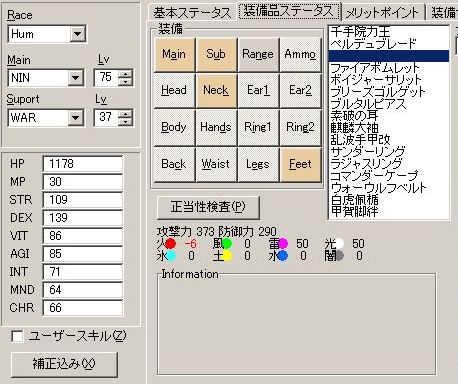This screenshot has height=384, width=458.
Task: Click the cyan ice element icon
Action: coord(170,256)
